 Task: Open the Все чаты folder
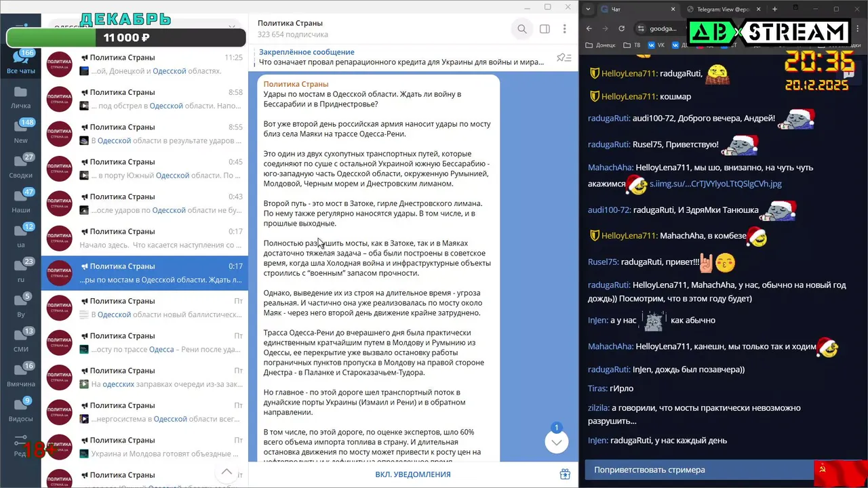coord(21,62)
